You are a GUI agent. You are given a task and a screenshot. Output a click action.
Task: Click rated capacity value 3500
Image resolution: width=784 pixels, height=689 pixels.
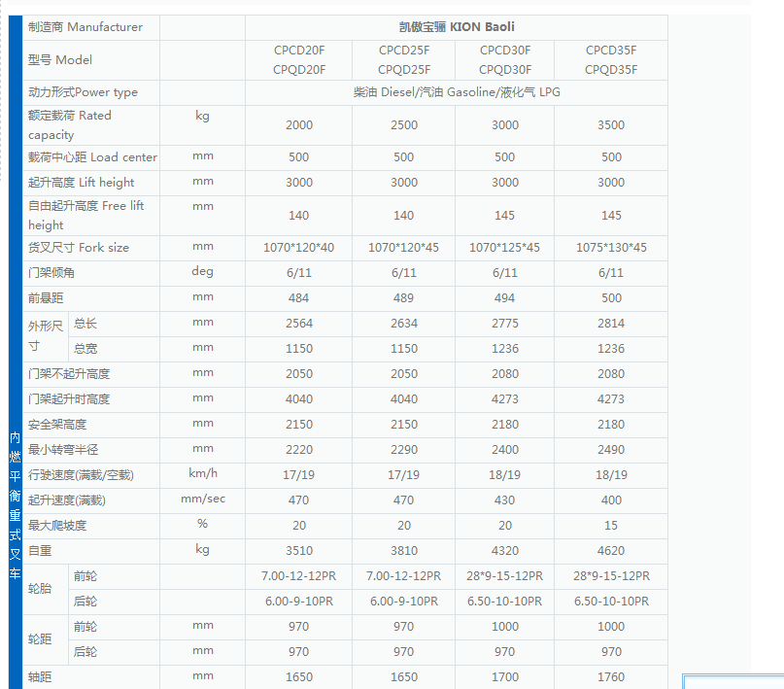click(x=611, y=125)
